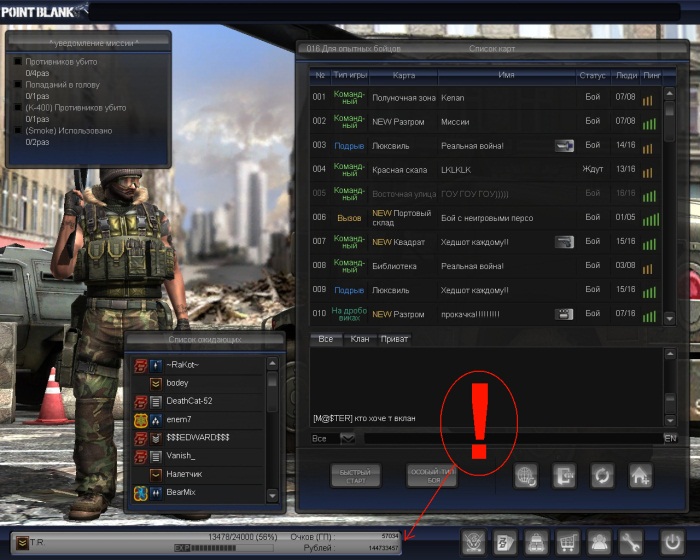Viewport: 700px width, 560px height.
Task: Toggle the (K-400) Противников убито checkbox
Action: click(18, 107)
